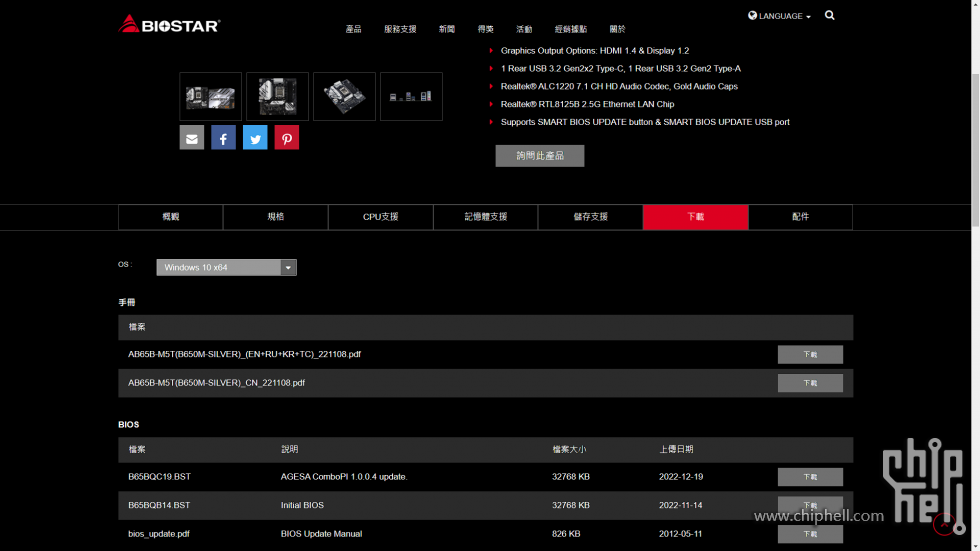This screenshot has width=980, height=551.
Task: Download bios_update.pdf manual
Action: click(810, 534)
